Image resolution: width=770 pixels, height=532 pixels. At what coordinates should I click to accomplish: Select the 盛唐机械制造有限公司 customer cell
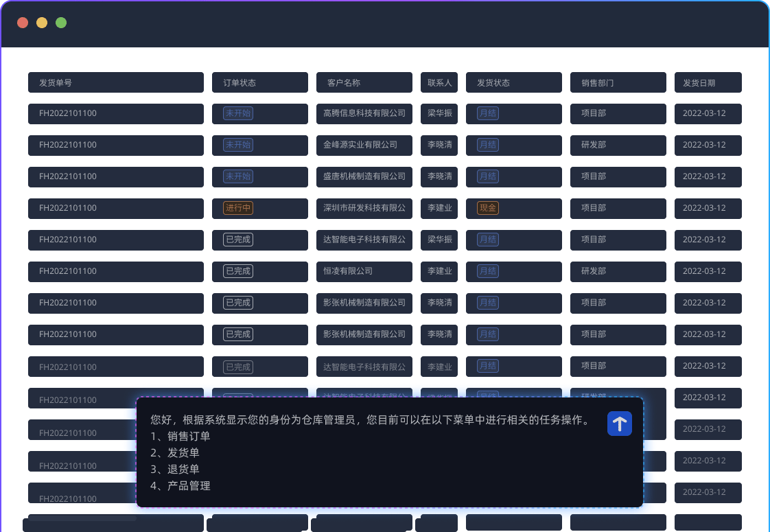coord(364,176)
